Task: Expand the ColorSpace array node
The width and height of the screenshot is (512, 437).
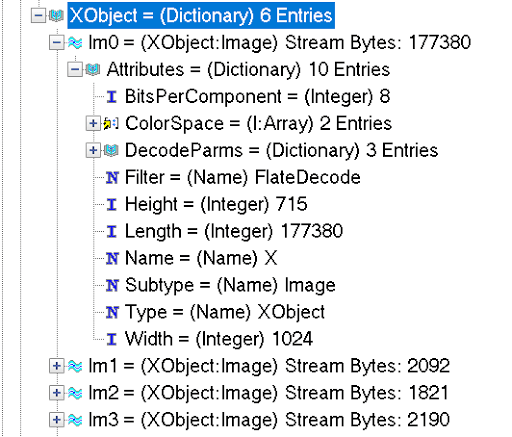Action: (93, 123)
